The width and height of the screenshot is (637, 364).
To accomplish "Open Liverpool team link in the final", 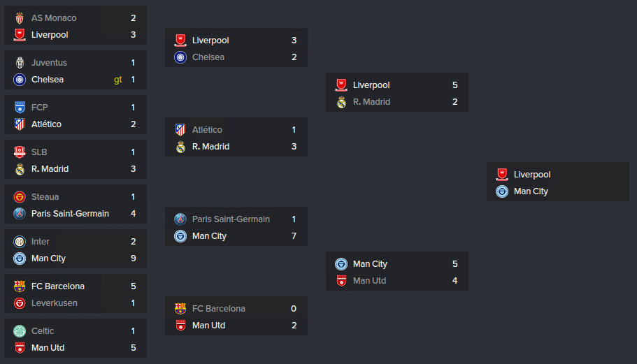I will click(532, 175).
